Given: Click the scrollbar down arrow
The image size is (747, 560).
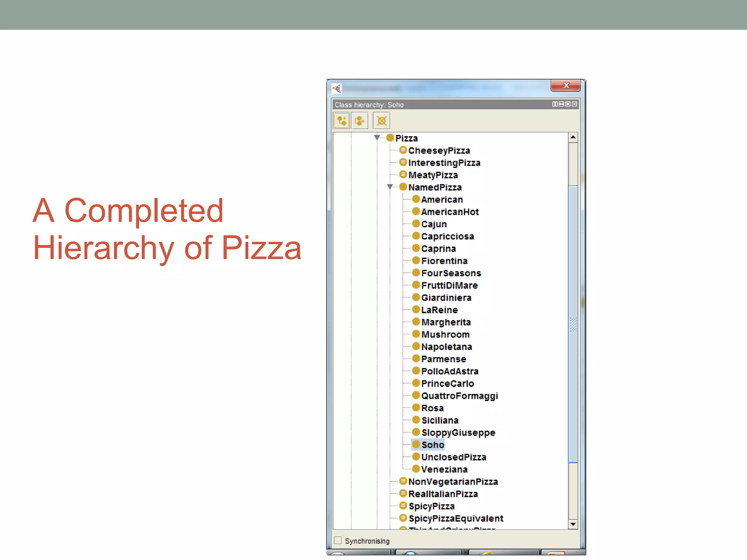Looking at the screenshot, I should click(x=573, y=524).
